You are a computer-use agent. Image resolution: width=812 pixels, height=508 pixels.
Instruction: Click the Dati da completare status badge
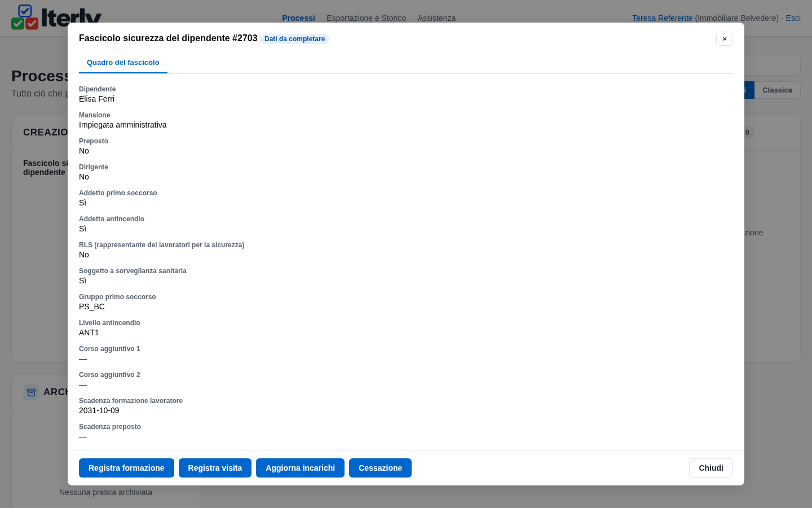(294, 39)
